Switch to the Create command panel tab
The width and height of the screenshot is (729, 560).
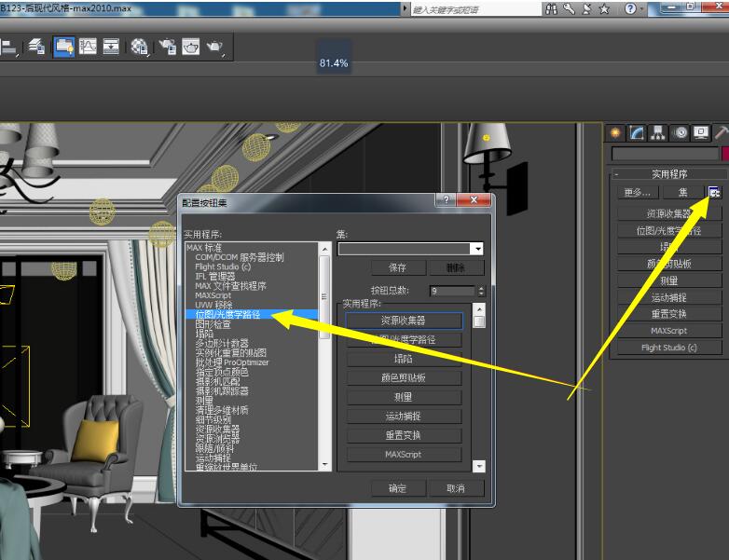point(615,133)
